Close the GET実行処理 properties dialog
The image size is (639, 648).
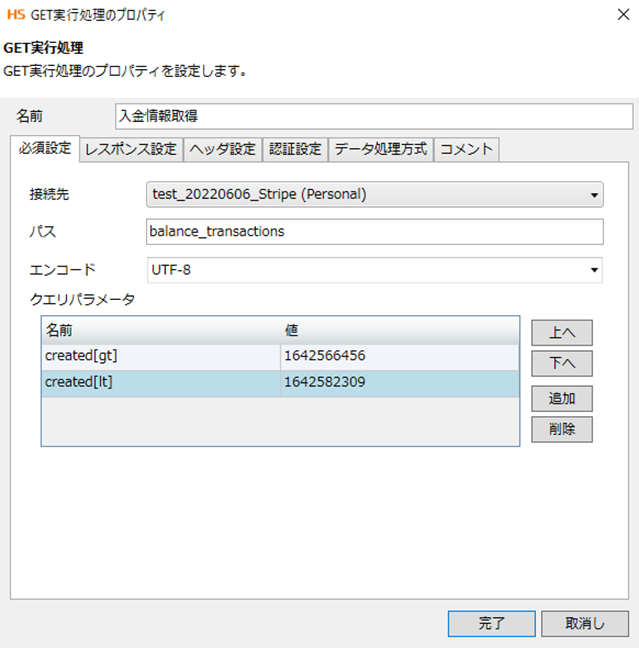pos(613,15)
